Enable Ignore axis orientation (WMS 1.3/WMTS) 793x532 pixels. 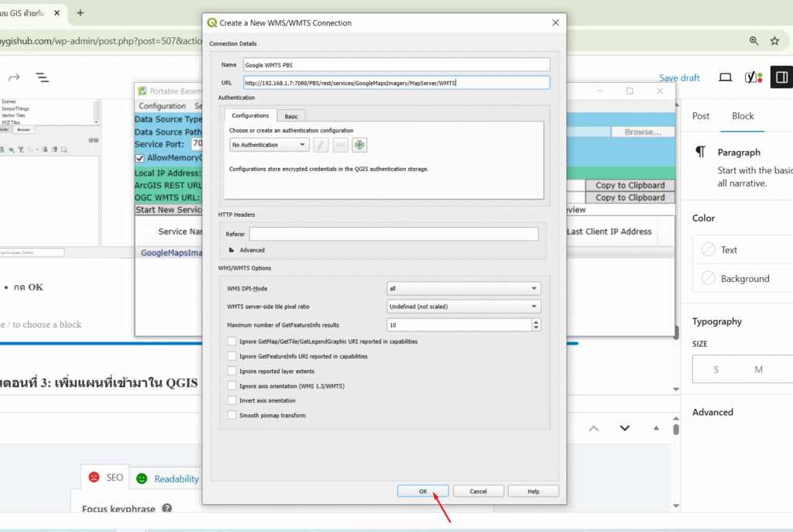click(x=232, y=386)
